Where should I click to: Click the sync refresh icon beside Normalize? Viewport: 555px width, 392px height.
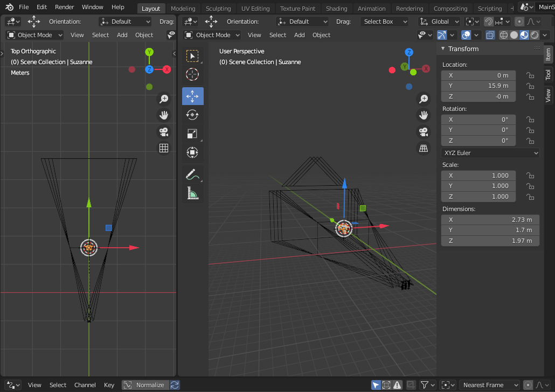click(x=175, y=385)
